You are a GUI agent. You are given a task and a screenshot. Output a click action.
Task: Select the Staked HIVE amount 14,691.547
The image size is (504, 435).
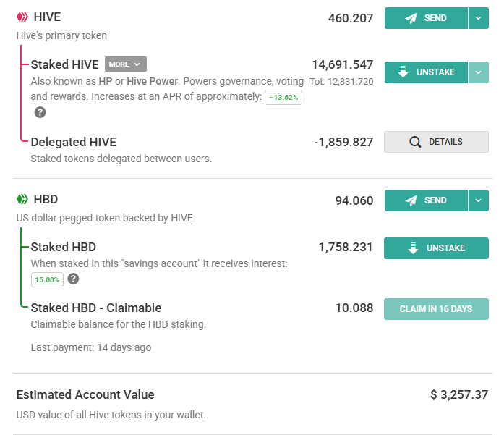pos(342,64)
